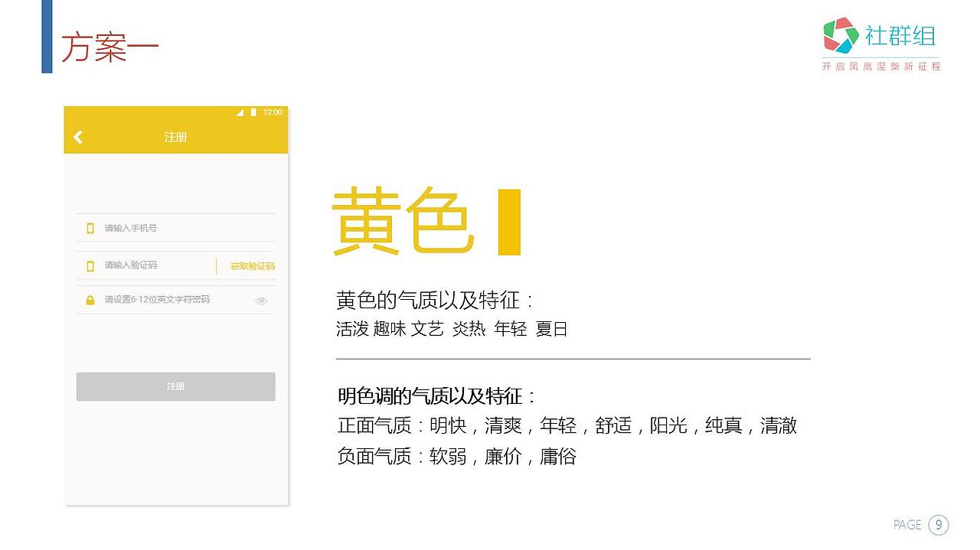Click the 方案一 heading
Image resolution: width=980 pixels, height=550 pixels.
click(110, 46)
